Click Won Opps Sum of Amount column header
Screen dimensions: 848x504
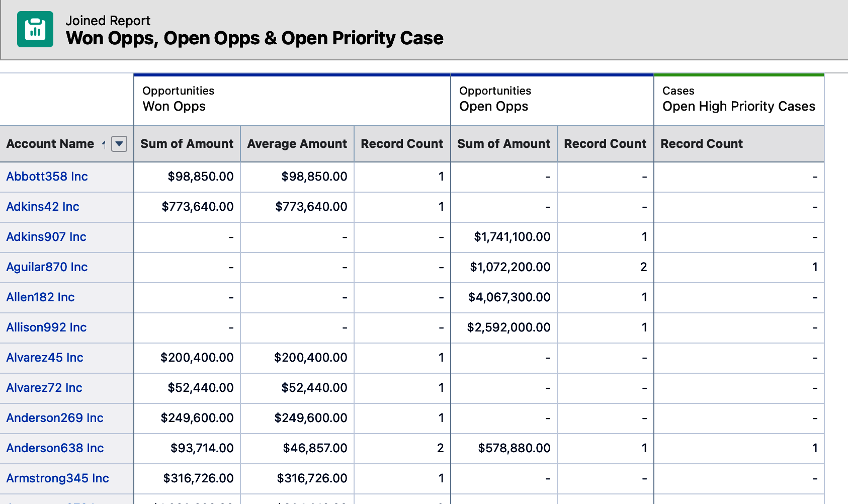pos(187,144)
